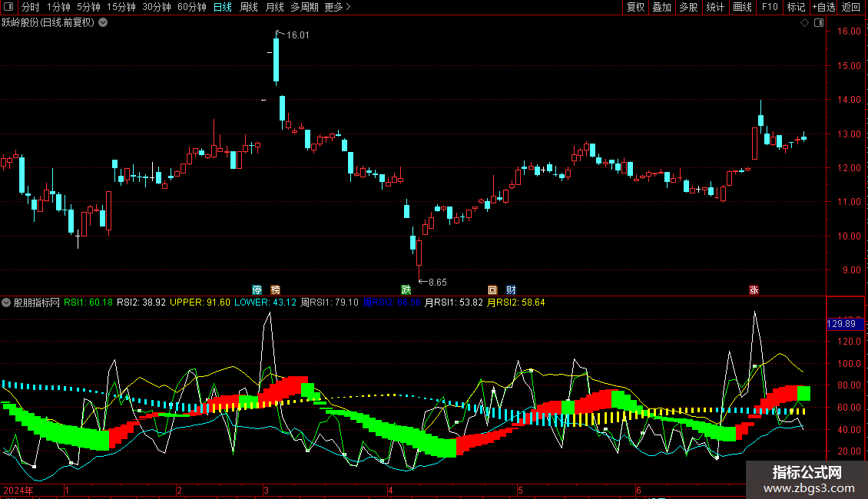Viewport: 868px width, 499px height.
Task: Switch to 月线 monthly chart
Action: click(x=274, y=7)
